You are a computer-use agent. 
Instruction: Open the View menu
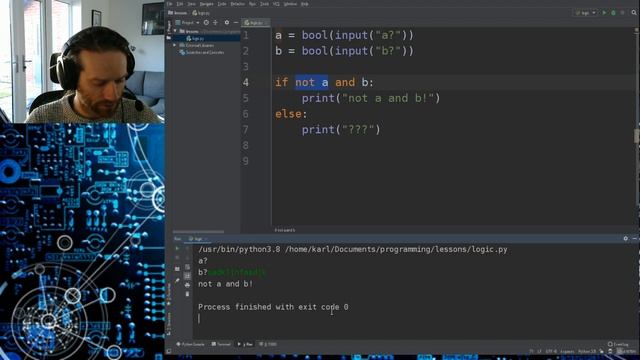[191, 4]
